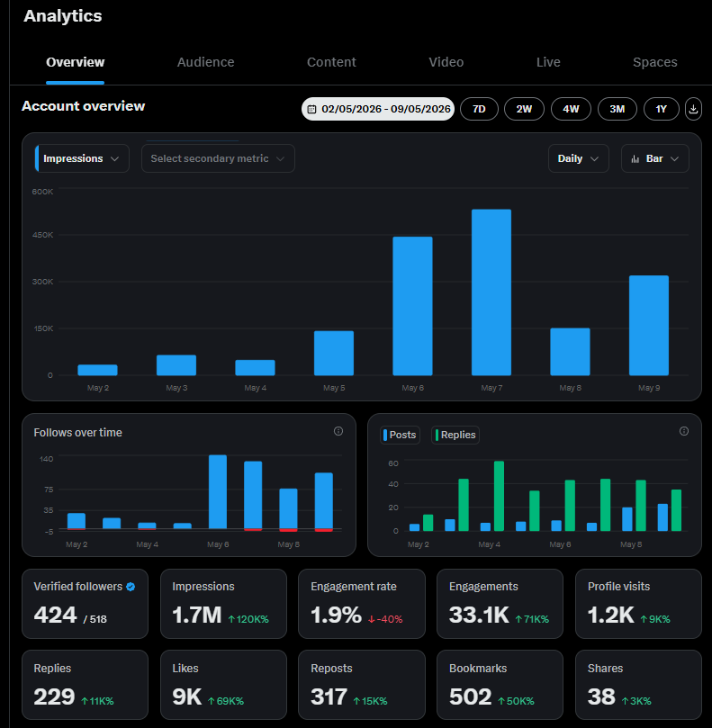Click the Reposts 317 card
This screenshot has width=712, height=728.
click(x=361, y=685)
